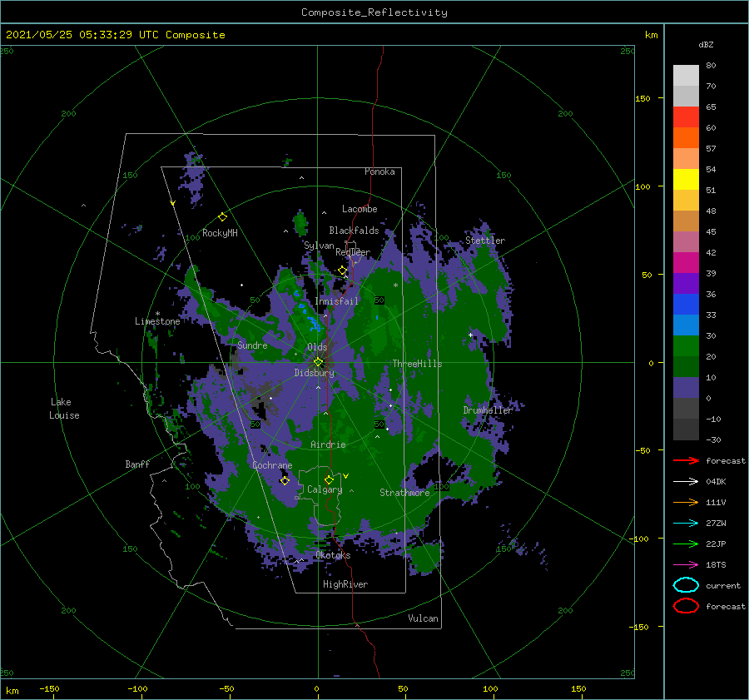Select the tan 48 dBZ legend swatch
The width and height of the screenshot is (749, 700).
click(686, 221)
